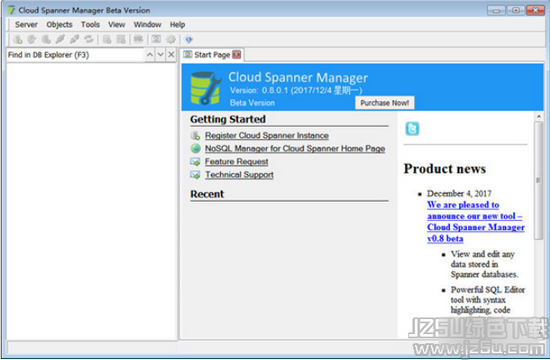Open the Objects menu
Viewport: 550px width, 360px height.
[x=59, y=25]
